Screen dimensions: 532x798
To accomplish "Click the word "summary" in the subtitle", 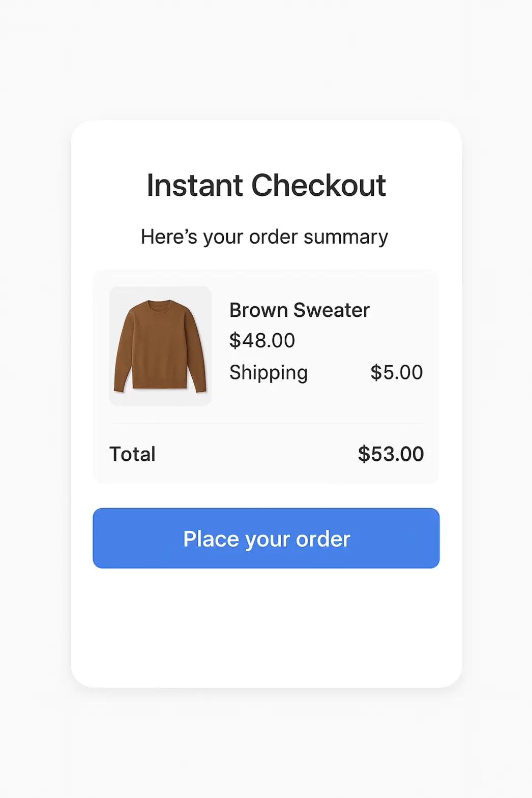I will 346,237.
